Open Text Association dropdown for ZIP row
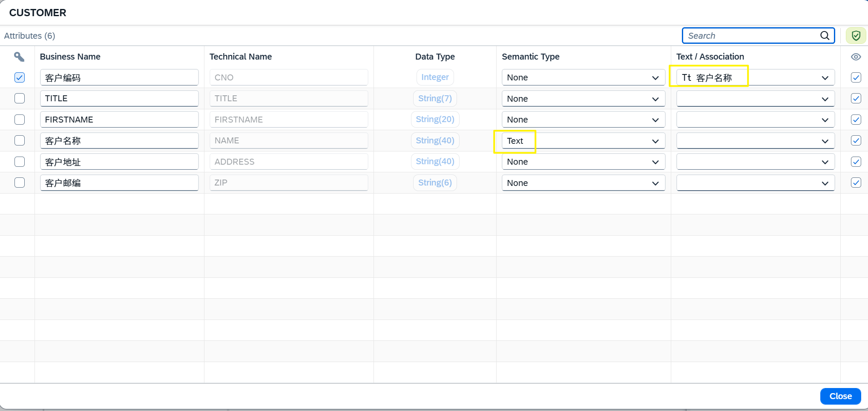The image size is (868, 411). (755, 183)
